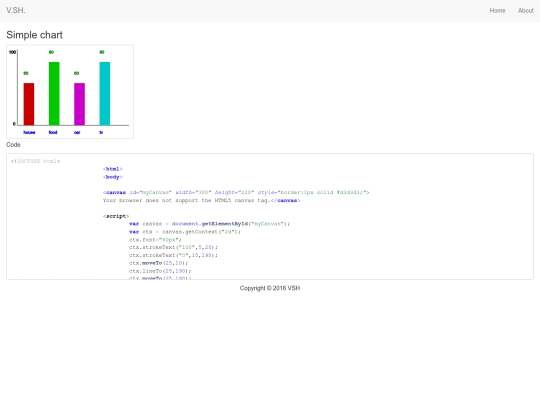Open the V.SH. brand link
Image resolution: width=540 pixels, height=405 pixels.
pyautogui.click(x=16, y=10)
